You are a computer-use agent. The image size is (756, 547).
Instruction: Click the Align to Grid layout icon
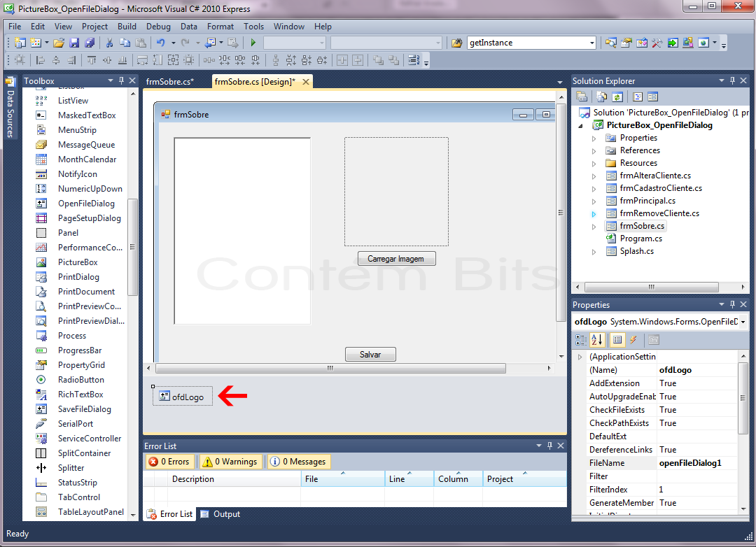(x=20, y=60)
